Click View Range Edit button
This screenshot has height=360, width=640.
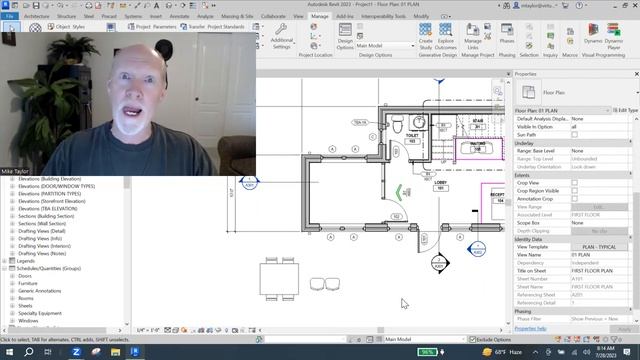click(x=599, y=207)
